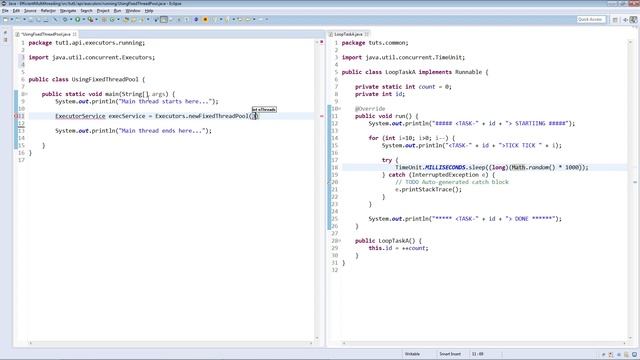640x360 pixels.
Task: Open the Window menu
Action: point(133,11)
